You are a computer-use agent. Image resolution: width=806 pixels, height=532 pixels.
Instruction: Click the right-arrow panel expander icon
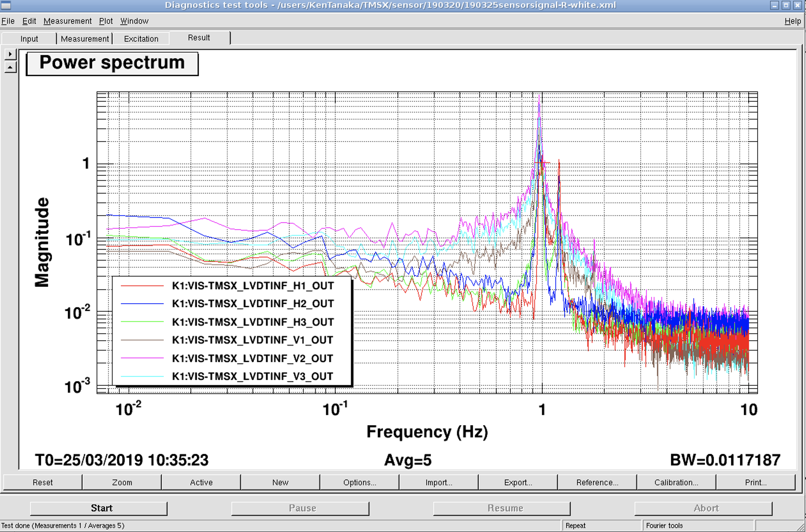[x=11, y=54]
